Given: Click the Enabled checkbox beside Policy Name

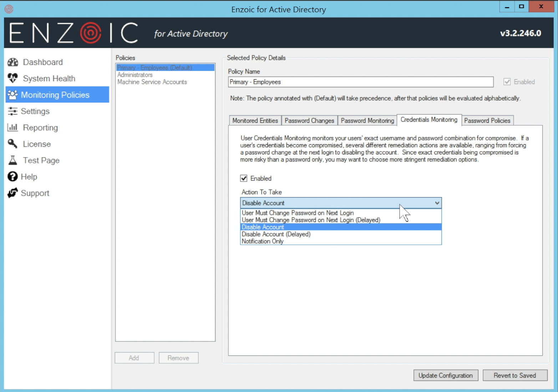Looking at the screenshot, I should pos(507,82).
